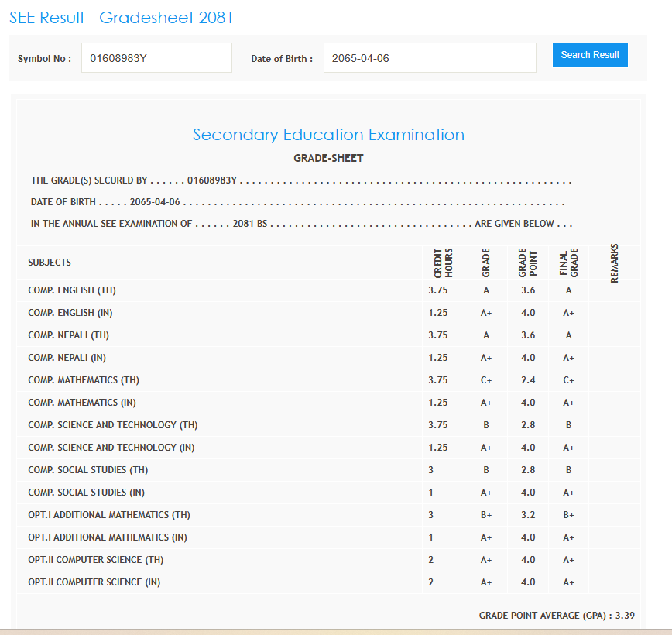The image size is (672, 635).
Task: Click the GRADE-SHEET subheading
Action: 328,158
